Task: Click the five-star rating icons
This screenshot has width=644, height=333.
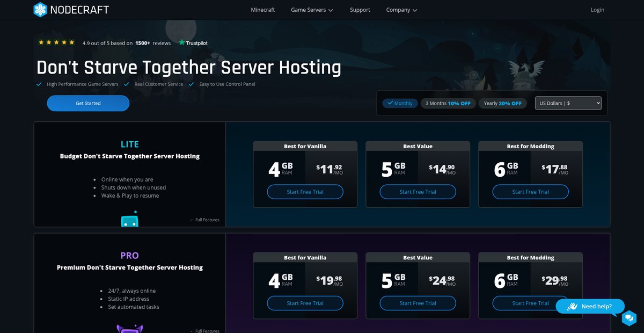Action: (56, 42)
